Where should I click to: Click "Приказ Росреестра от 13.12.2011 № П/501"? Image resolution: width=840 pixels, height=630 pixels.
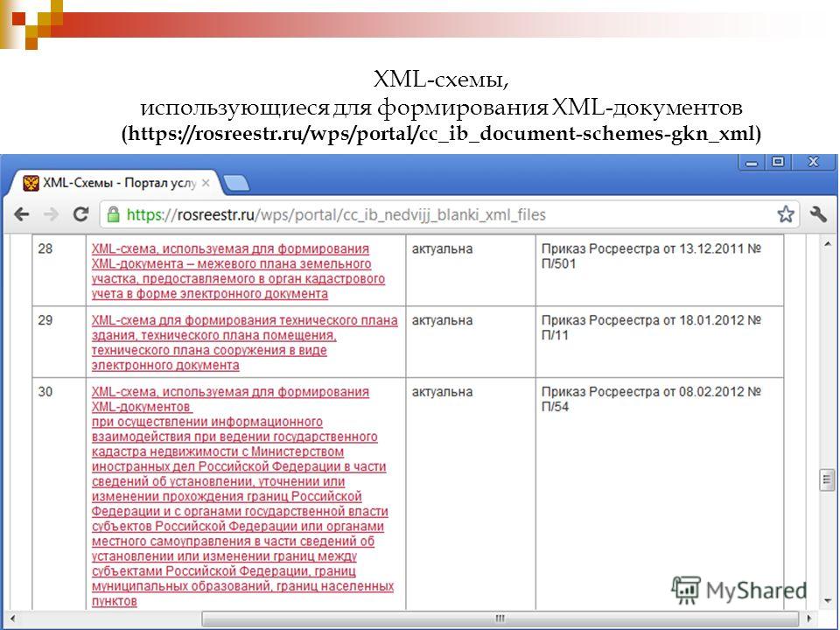651,256
